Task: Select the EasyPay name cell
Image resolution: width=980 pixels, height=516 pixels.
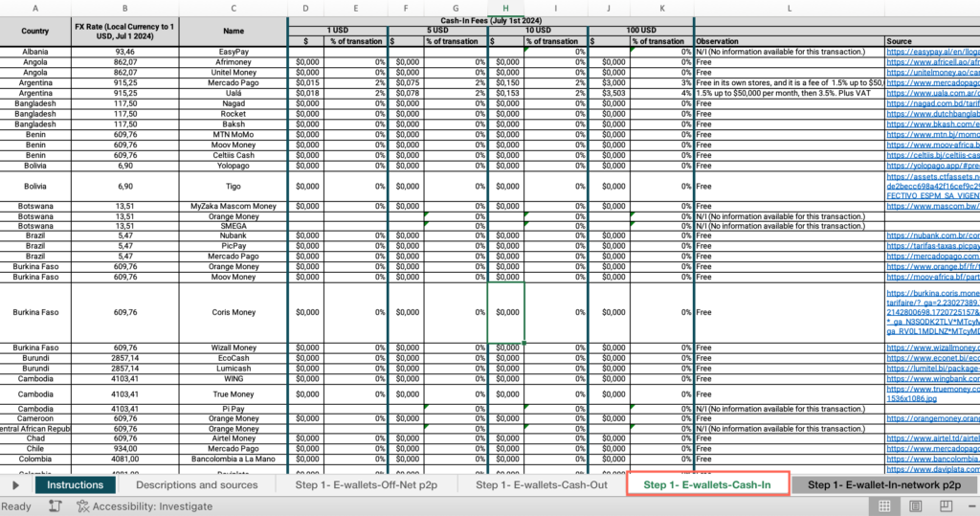Action: 234,52
